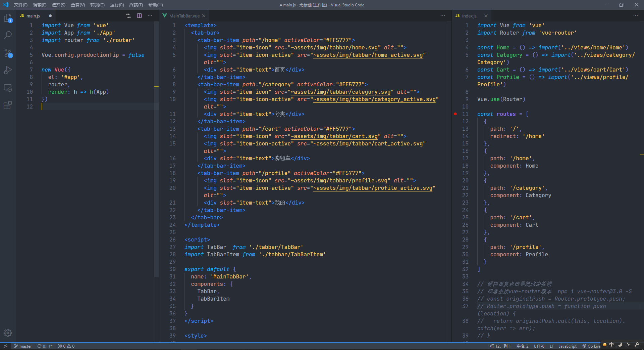Click the orange IME status ball
The height and width of the screenshot is (350, 644).
pyautogui.click(x=605, y=345)
